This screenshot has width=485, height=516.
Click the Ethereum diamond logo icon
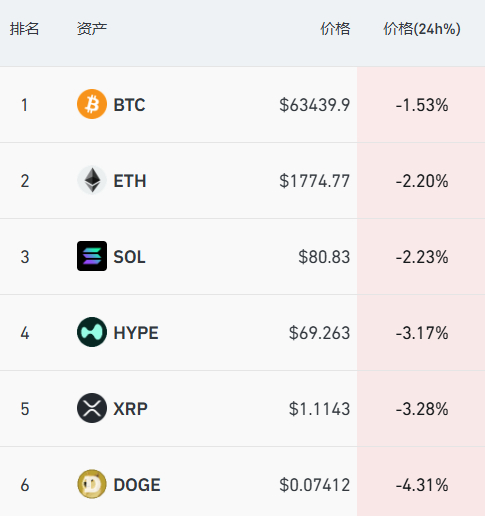tap(92, 180)
